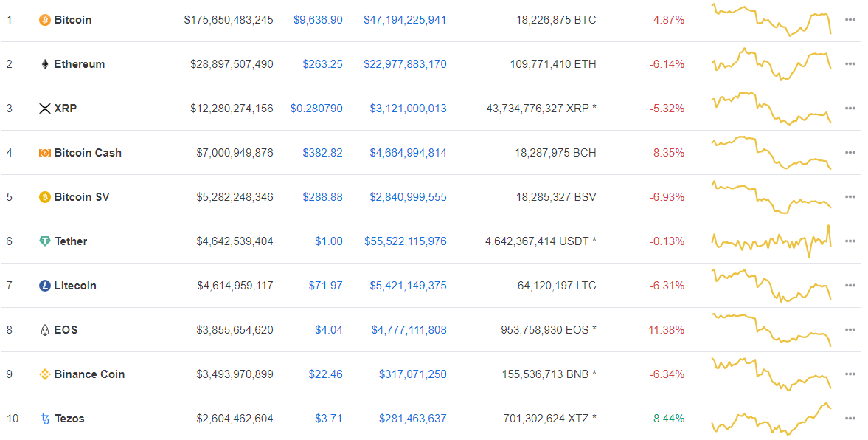Click the Bitcoin Cash logo icon
The height and width of the screenshot is (440, 868).
(x=44, y=153)
